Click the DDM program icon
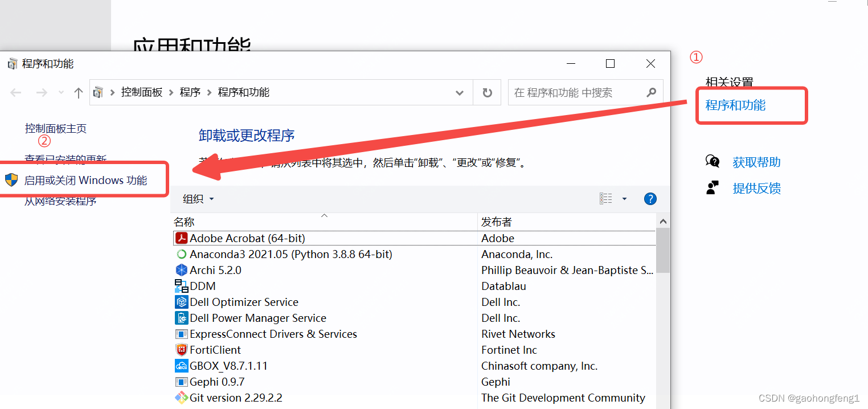Screen dimensions: 868x409 (x=181, y=285)
